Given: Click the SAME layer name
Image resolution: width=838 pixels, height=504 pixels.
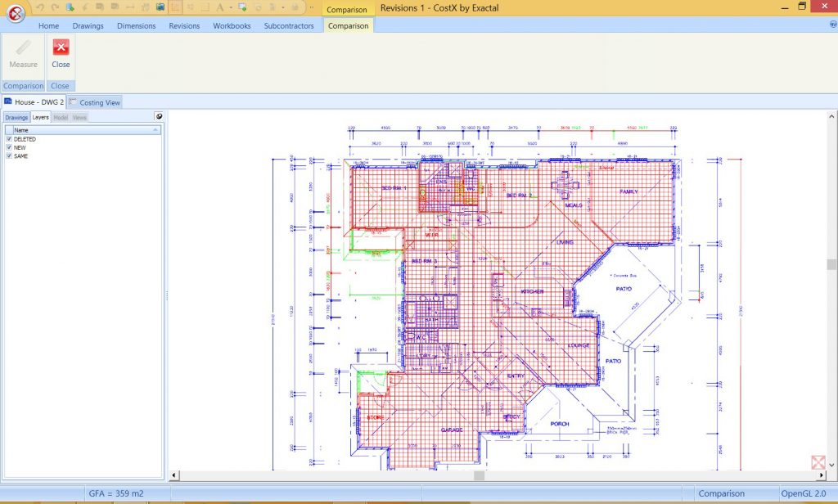Looking at the screenshot, I should pyautogui.click(x=20, y=156).
